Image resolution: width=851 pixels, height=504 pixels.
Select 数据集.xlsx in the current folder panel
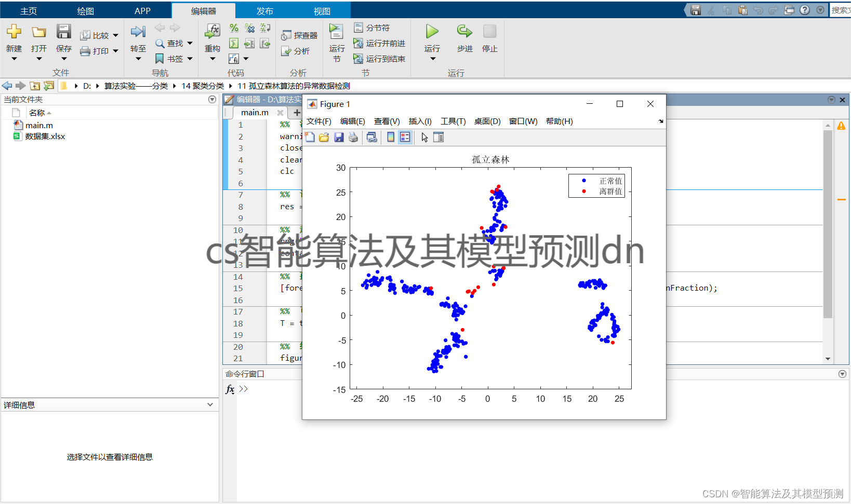(45, 136)
